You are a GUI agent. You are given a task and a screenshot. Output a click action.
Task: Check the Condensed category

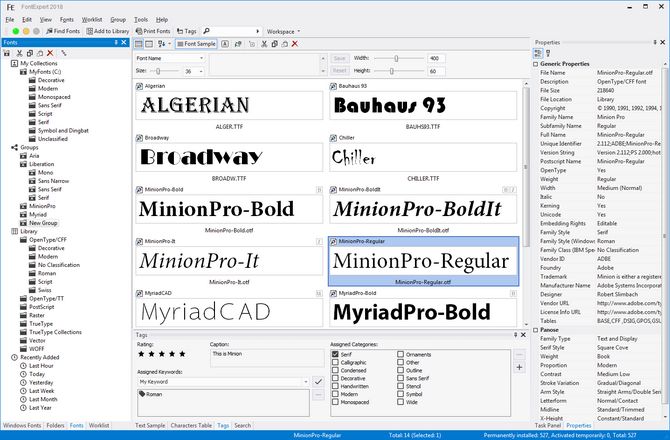click(335, 370)
